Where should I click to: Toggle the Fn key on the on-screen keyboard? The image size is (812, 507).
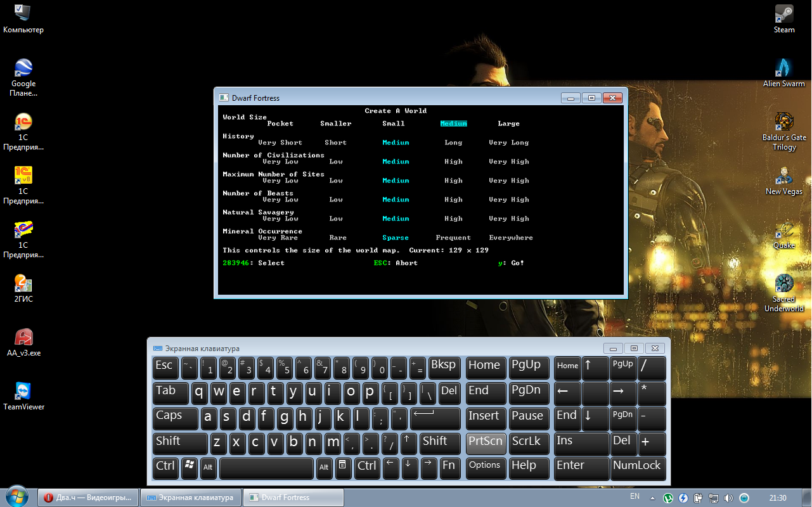[x=449, y=468]
